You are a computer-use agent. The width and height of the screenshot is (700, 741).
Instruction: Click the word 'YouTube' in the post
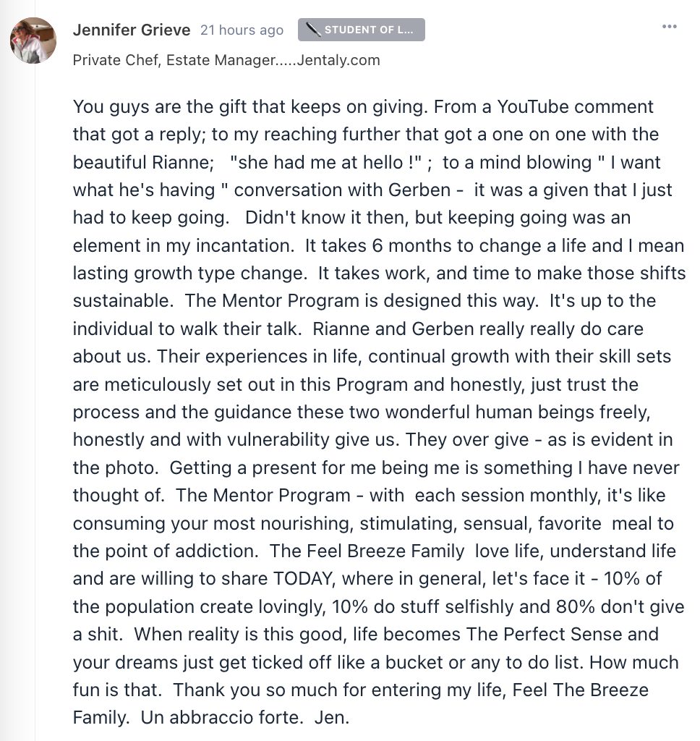pyautogui.click(x=533, y=107)
